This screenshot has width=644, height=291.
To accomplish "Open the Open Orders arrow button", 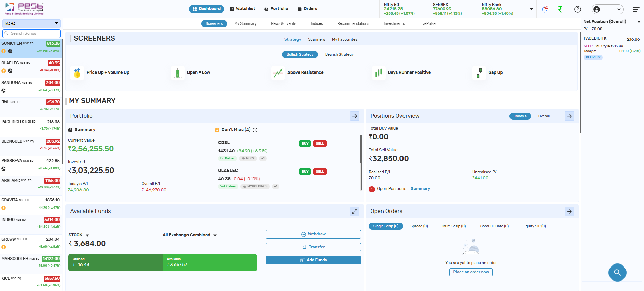I will (569, 211).
